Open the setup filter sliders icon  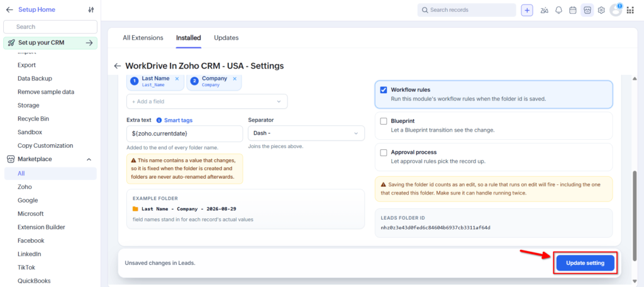(91, 9)
